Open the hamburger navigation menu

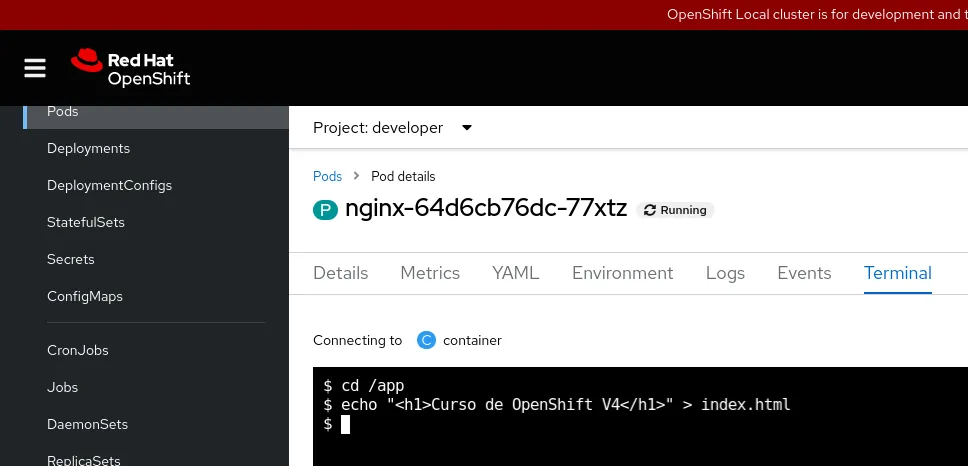pos(35,68)
